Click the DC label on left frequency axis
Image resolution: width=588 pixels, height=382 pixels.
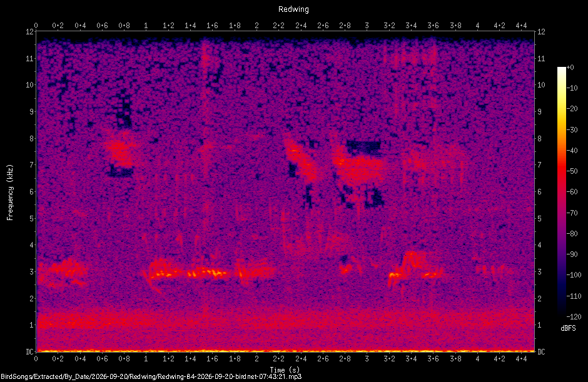[29, 351]
